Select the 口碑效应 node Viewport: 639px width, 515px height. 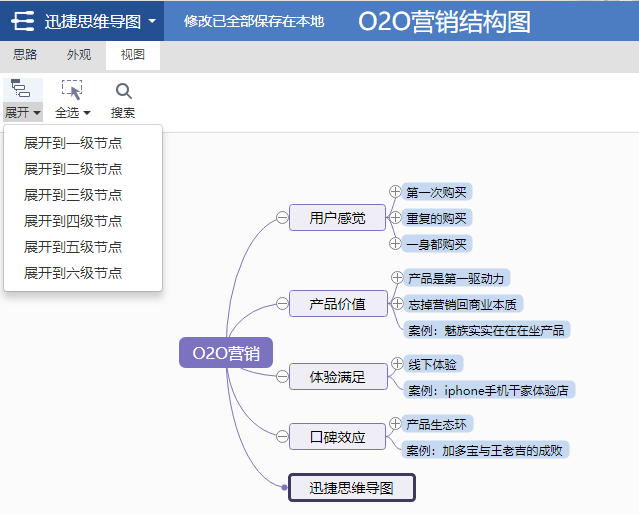tap(337, 437)
